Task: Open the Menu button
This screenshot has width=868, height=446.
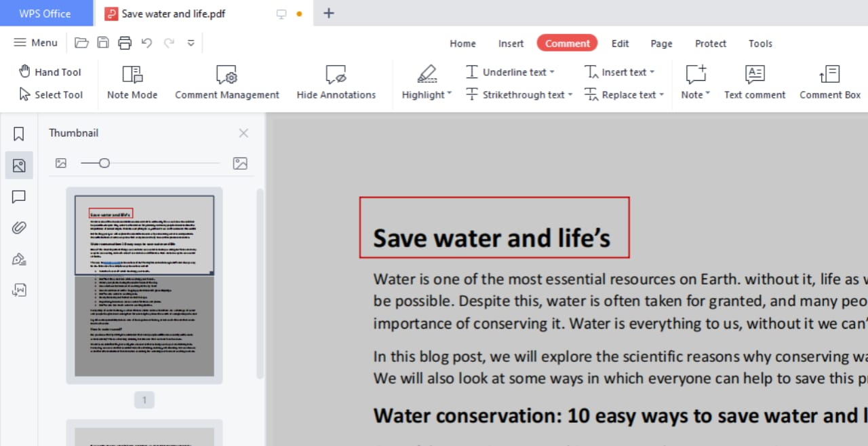Action: click(x=35, y=42)
